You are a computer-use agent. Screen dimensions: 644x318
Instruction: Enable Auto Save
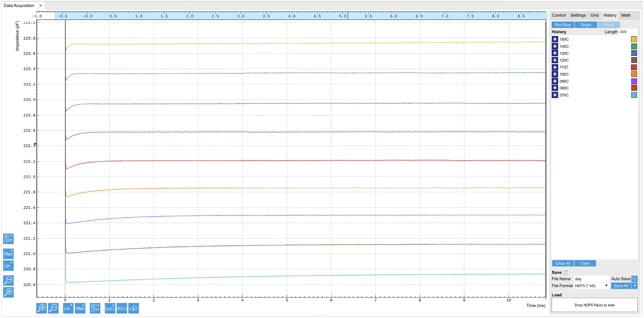point(634,279)
